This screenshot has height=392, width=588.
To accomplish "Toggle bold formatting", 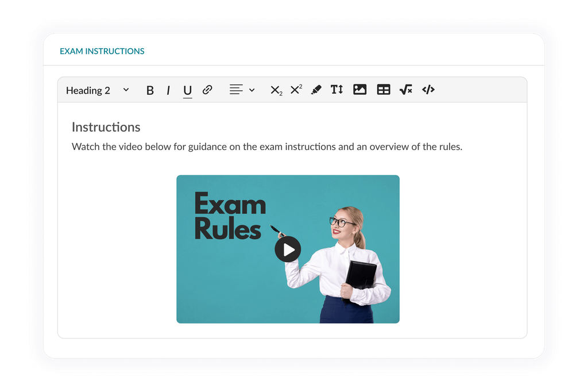I will coord(150,90).
